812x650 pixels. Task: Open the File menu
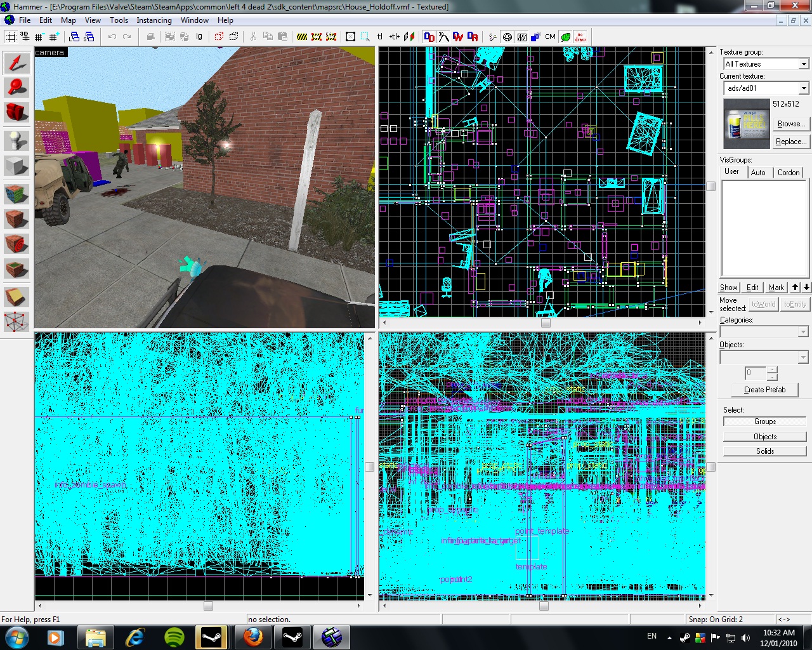coord(25,20)
